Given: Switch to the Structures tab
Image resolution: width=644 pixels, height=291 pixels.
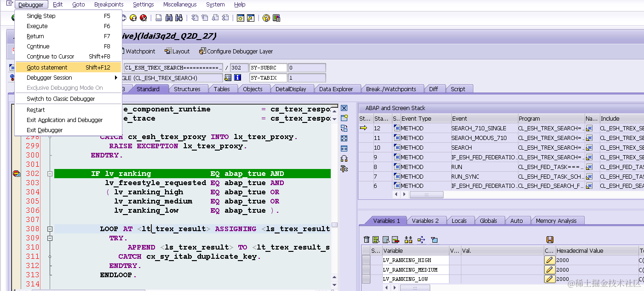Looking at the screenshot, I should (x=187, y=89).
